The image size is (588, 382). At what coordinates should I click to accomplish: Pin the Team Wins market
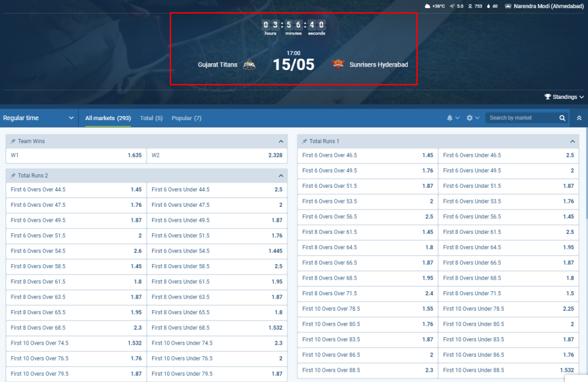click(x=13, y=141)
